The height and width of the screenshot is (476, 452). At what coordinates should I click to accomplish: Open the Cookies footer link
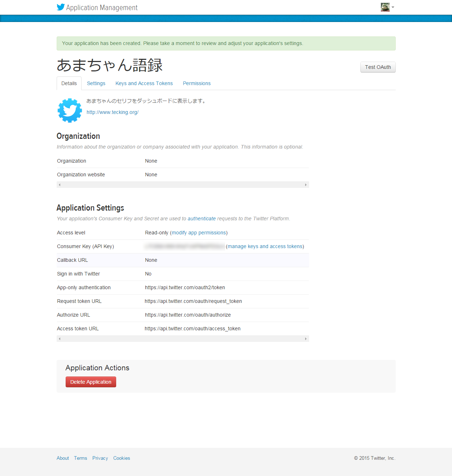coord(122,458)
